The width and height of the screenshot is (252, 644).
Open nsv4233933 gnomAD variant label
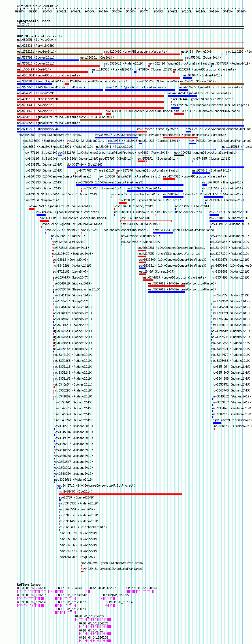coord(184,230)
